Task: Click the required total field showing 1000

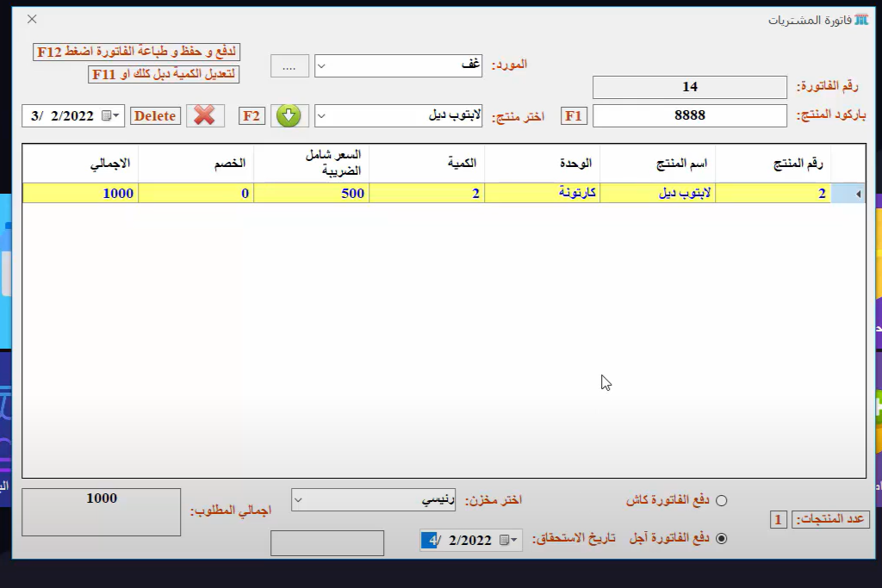Action: pos(102,511)
